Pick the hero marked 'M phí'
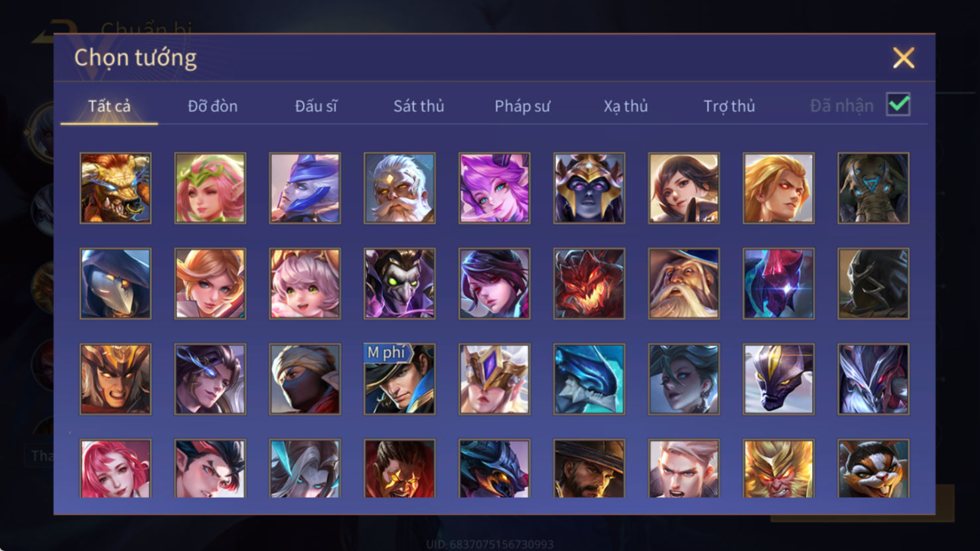The height and width of the screenshot is (551, 980). [399, 379]
